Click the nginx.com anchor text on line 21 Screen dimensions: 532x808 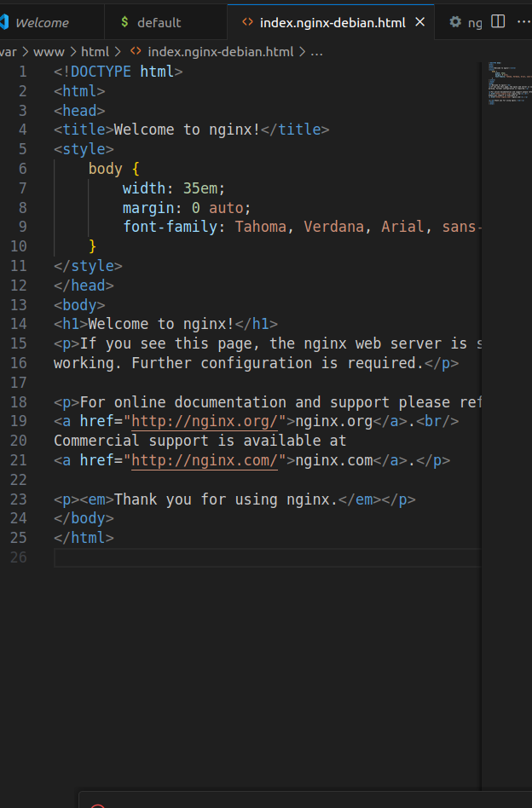[x=333, y=461]
